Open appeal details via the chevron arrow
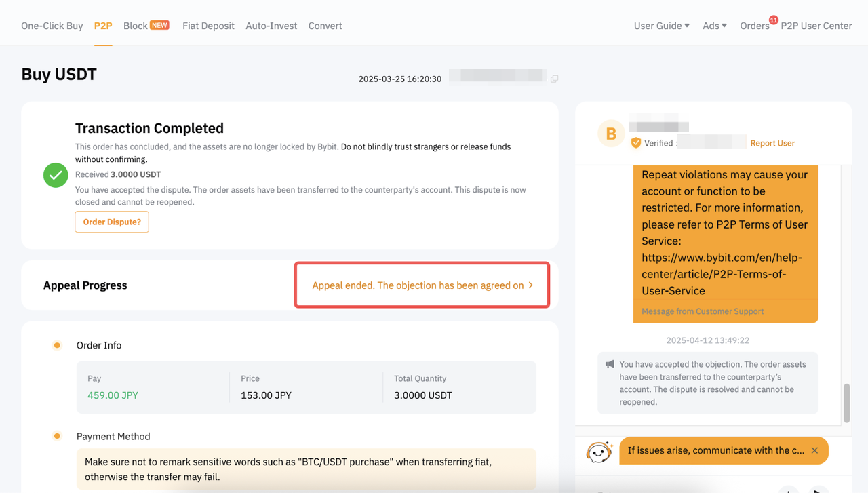 530,285
